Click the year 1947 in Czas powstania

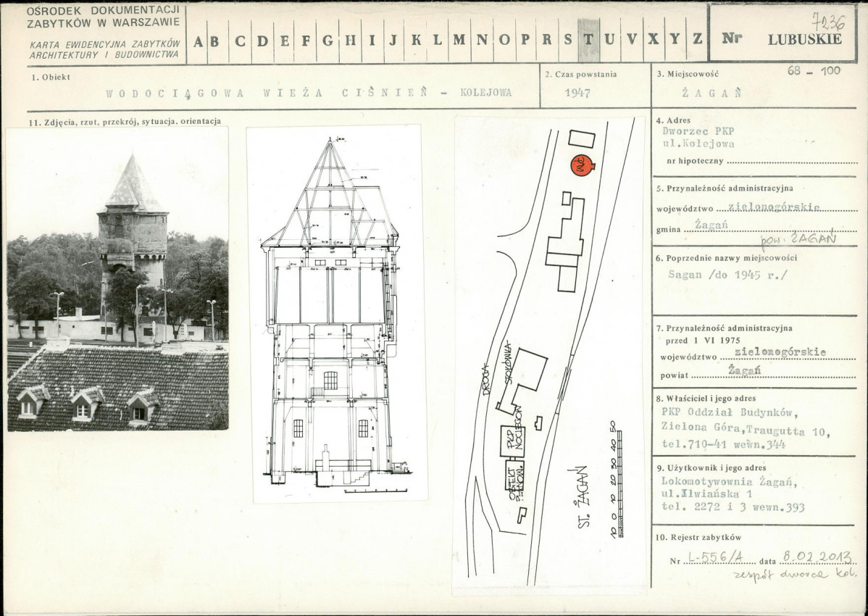point(577,93)
